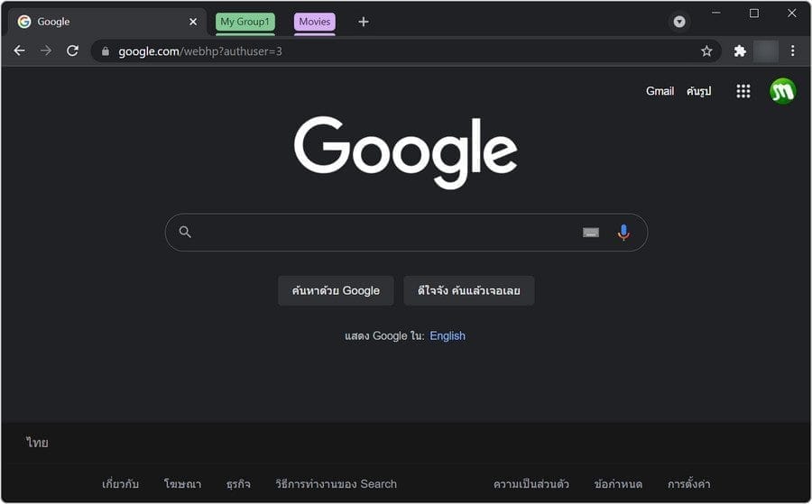This screenshot has height=504, width=812.
Task: Open the ค้นรูป images link
Action: click(698, 91)
